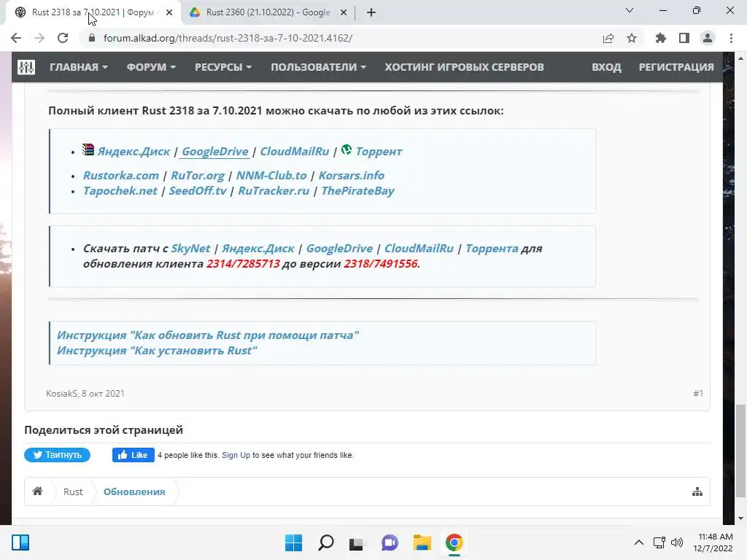Share this page from address bar

(x=608, y=38)
